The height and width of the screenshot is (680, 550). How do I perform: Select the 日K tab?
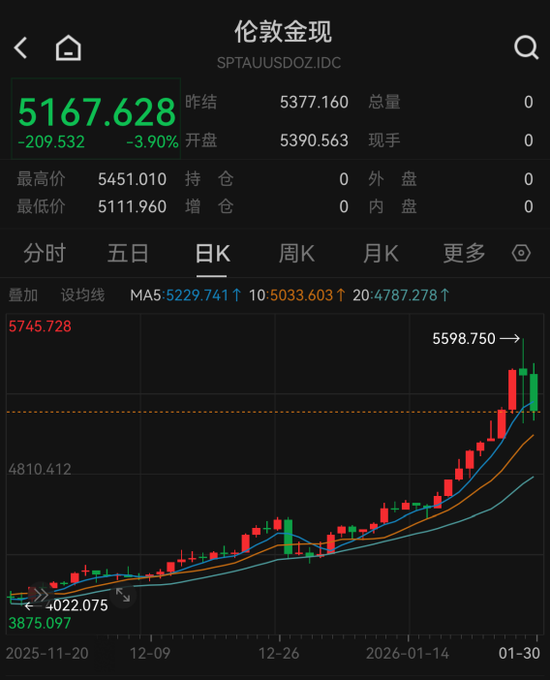(212, 253)
